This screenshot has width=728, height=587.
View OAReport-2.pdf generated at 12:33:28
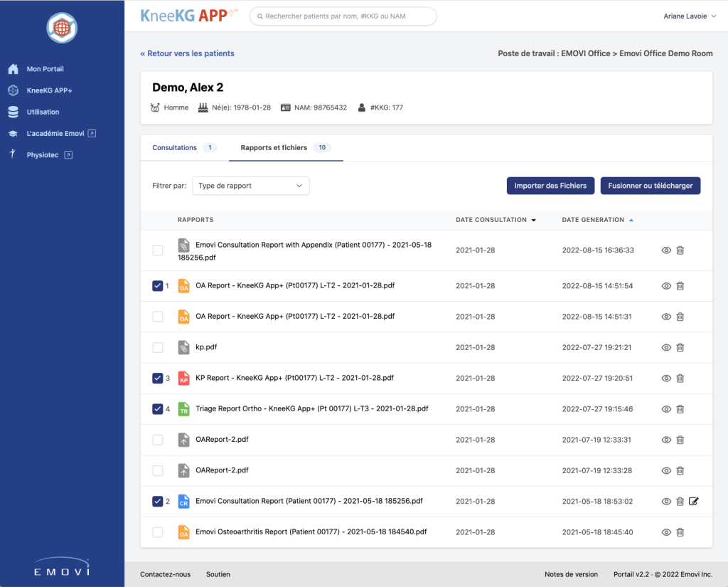click(x=666, y=470)
